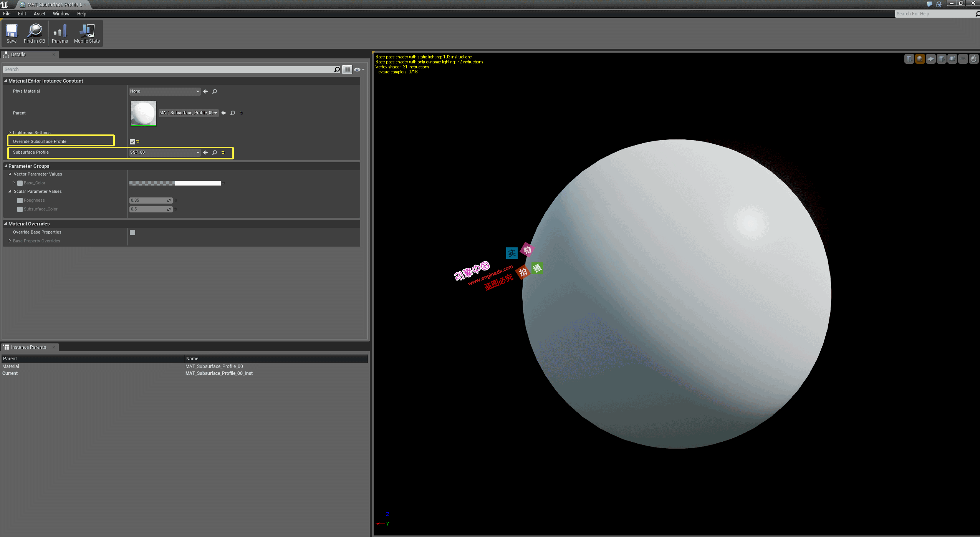980x537 pixels.
Task: Click the Save icon in toolbar
Action: click(11, 33)
